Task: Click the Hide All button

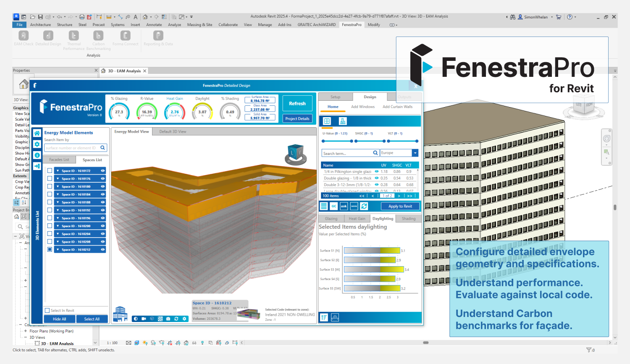Action: [x=59, y=319]
